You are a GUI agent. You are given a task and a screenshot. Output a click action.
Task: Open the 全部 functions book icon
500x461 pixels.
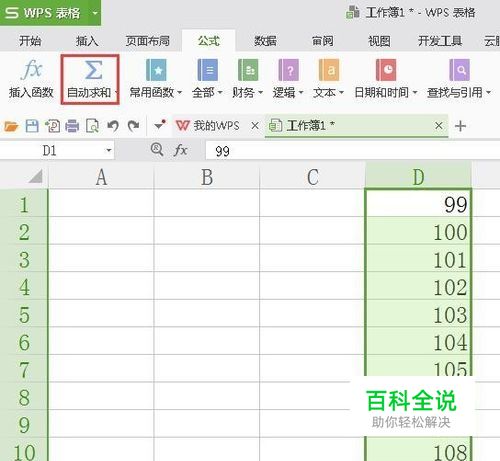click(x=207, y=70)
